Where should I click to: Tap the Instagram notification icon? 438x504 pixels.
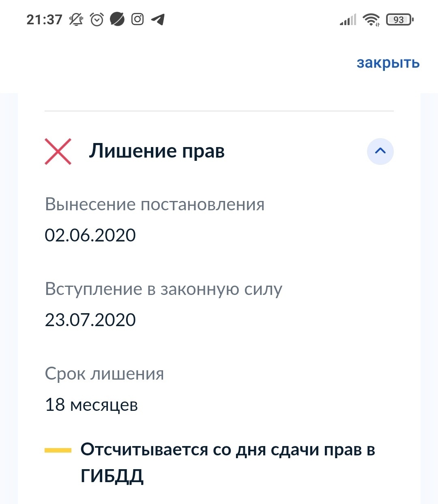[137, 19]
